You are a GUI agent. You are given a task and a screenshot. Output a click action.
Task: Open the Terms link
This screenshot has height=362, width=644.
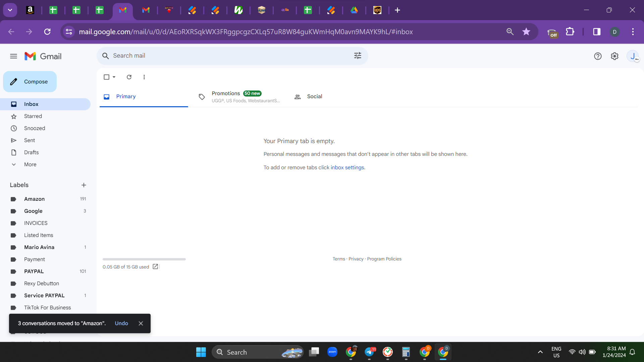339,259
